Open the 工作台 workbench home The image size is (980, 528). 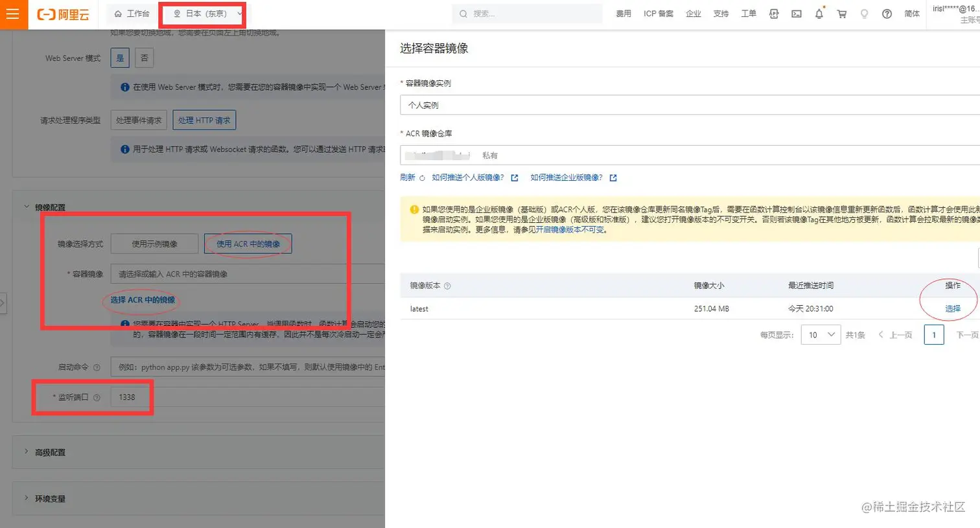point(132,14)
